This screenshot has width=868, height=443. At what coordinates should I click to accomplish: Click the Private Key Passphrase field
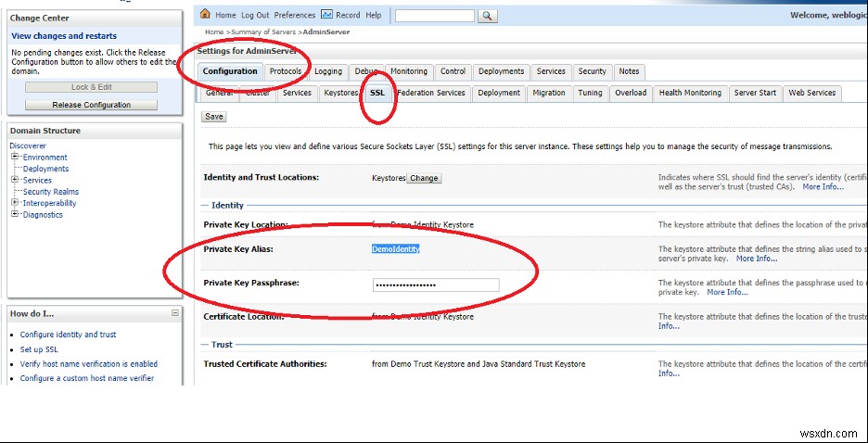click(x=436, y=285)
